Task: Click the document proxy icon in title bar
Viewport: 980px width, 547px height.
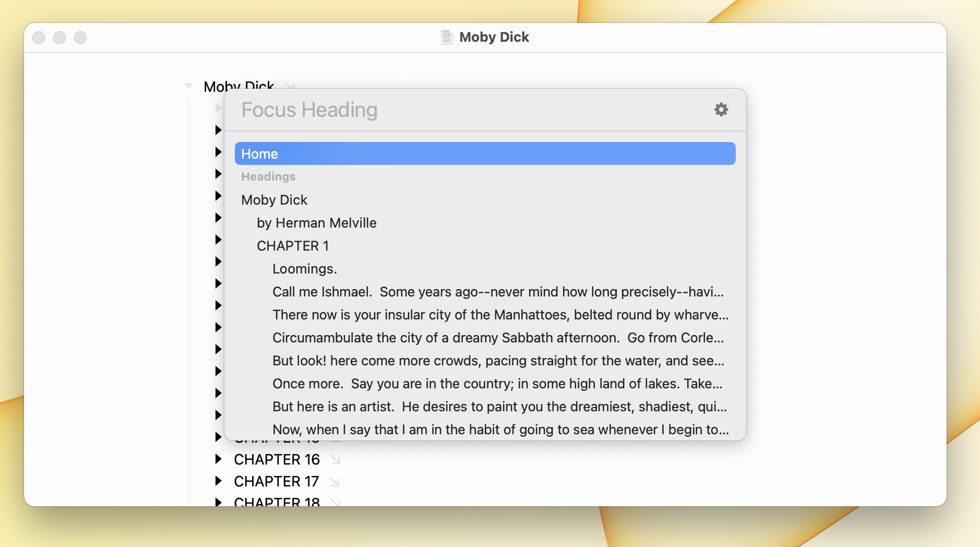Action: [x=447, y=37]
